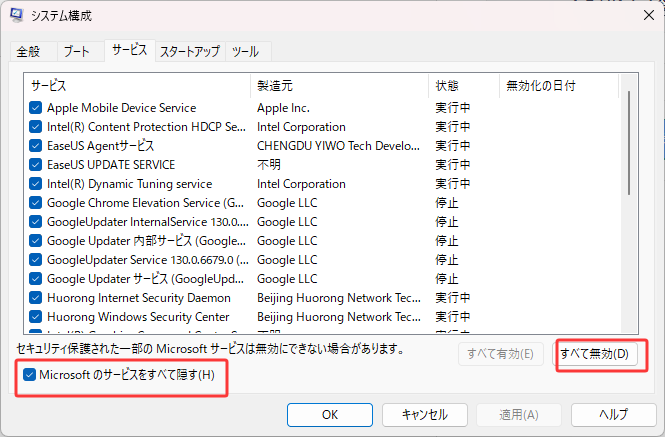Click CHENGDU YIWO Tech Develo... manufacturer cell
665x437 pixels.
tap(338, 146)
